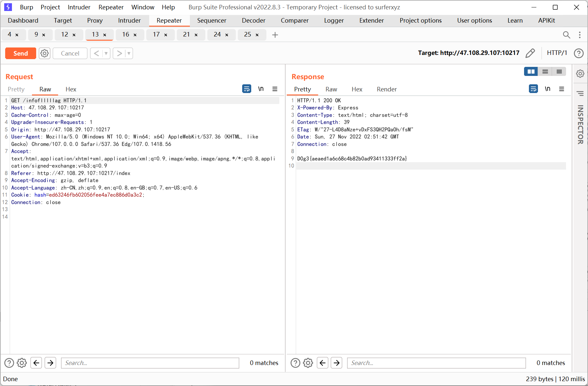
Task: Go to next match in response search
Action: (x=337, y=363)
